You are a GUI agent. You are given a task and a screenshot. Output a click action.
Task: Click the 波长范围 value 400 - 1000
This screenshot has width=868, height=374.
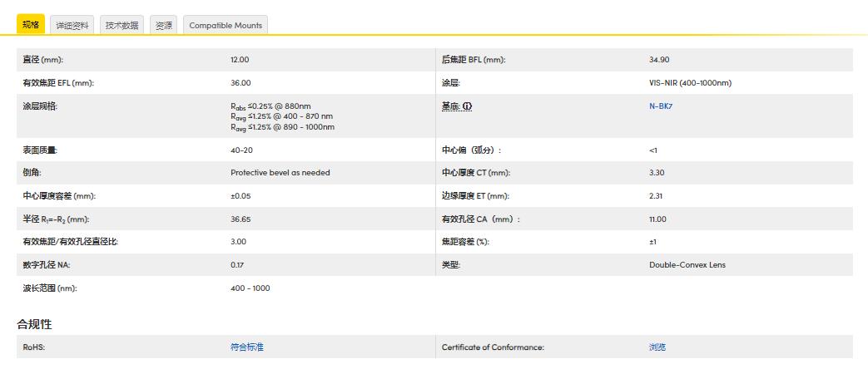pyautogui.click(x=250, y=288)
